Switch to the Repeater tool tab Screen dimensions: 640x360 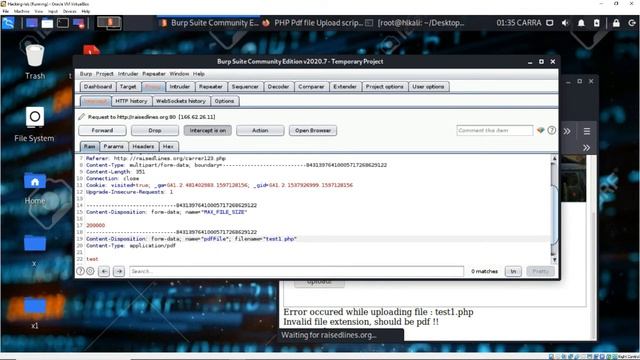coord(211,87)
